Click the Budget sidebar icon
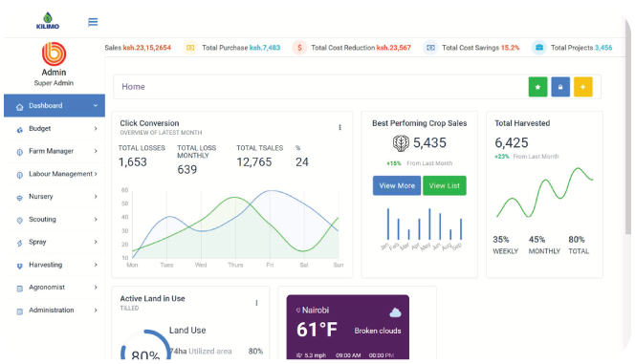This screenshot has width=635, height=364. [19, 129]
